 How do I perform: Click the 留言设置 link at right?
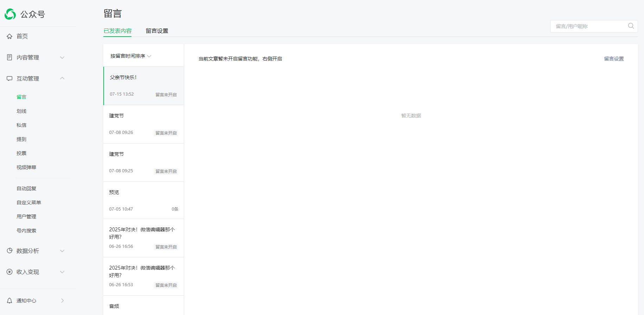(614, 59)
